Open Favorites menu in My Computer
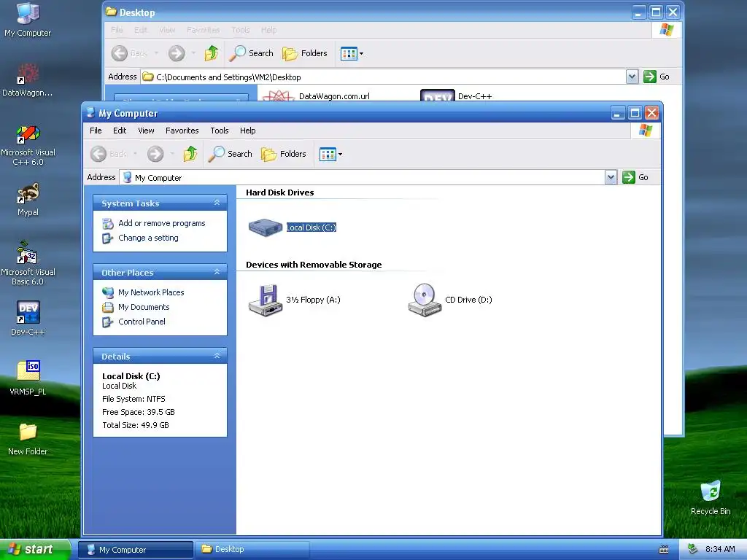 (182, 131)
